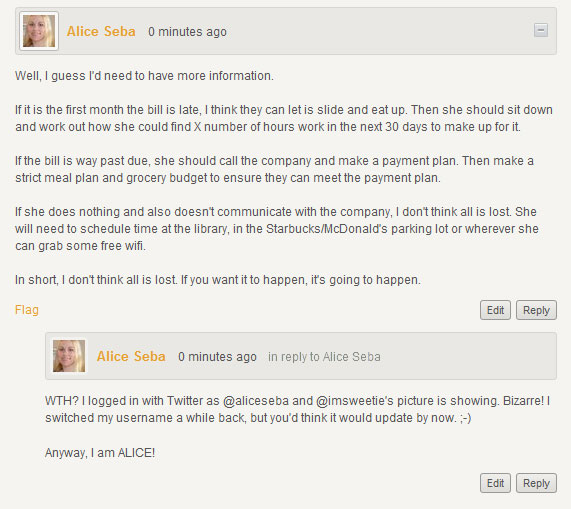Select the 'In short, I don't think' sentence
Screen dimensions: 571x509
pyautogui.click(x=218, y=280)
